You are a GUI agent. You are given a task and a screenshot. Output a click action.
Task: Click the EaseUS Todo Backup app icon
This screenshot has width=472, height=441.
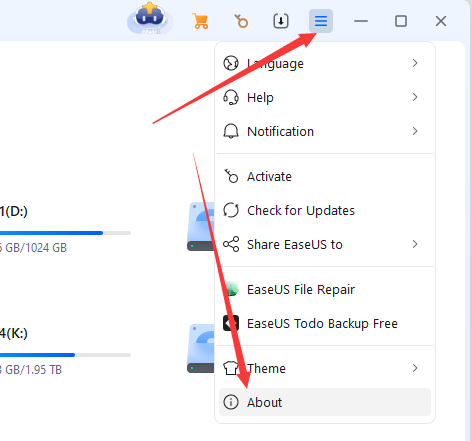231,323
